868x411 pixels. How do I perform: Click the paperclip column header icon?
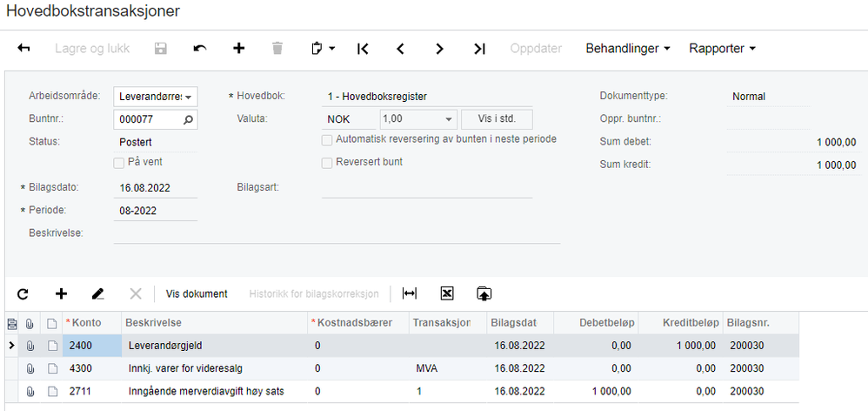click(30, 323)
